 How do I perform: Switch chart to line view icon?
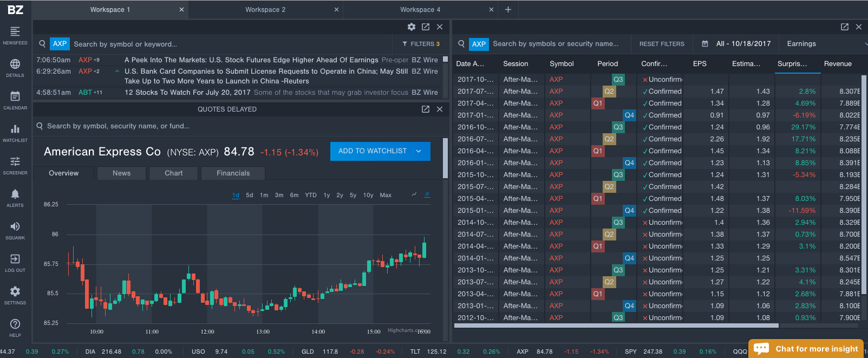414,194
